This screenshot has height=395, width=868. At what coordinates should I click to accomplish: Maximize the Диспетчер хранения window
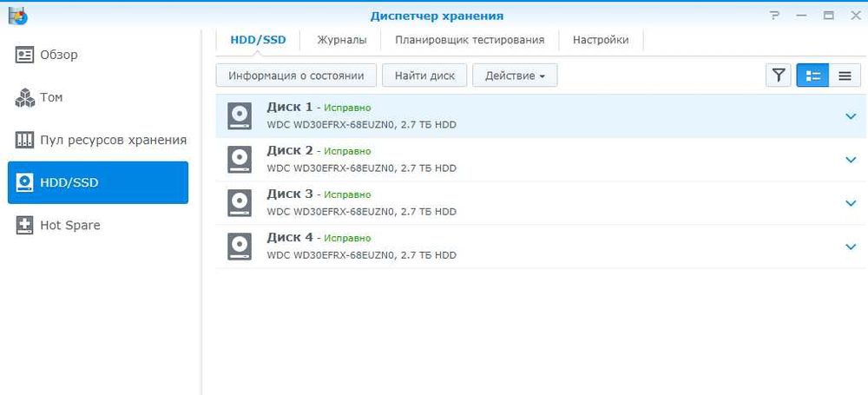(x=829, y=16)
